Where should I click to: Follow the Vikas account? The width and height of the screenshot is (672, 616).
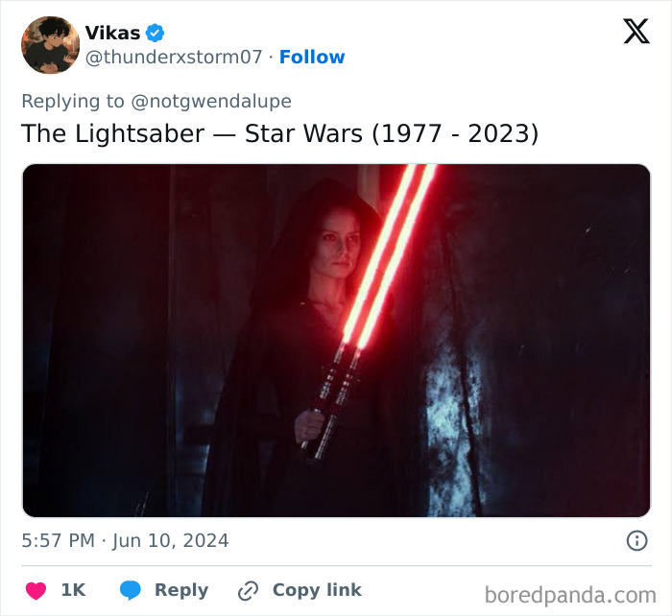[x=312, y=58]
